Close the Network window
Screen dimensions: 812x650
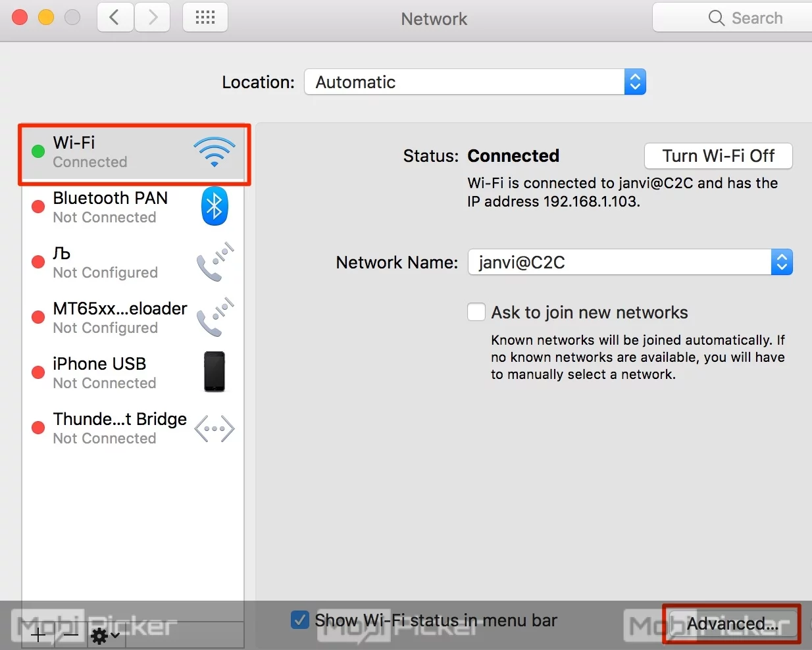coord(20,17)
